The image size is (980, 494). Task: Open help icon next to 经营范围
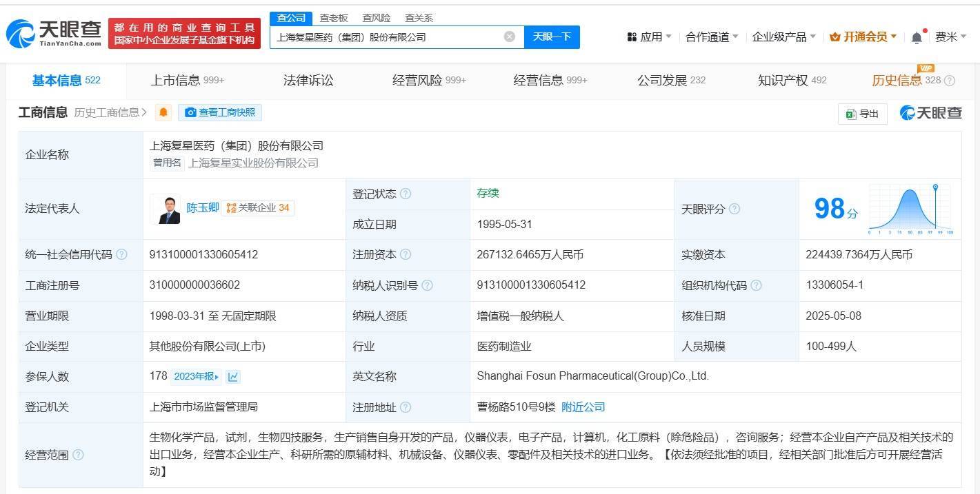tap(79, 455)
